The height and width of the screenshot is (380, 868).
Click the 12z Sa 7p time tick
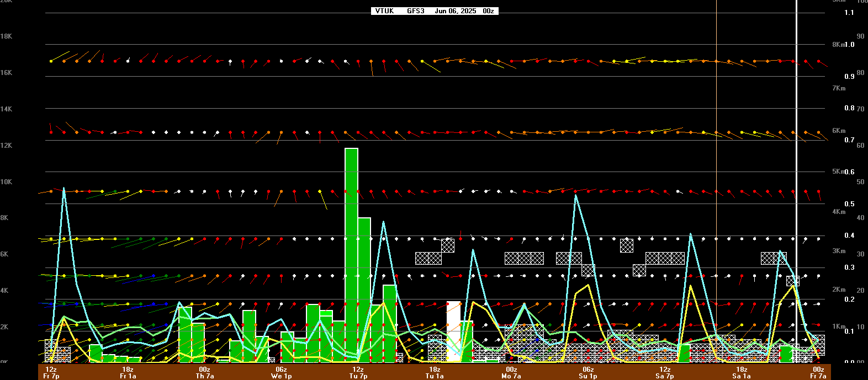[665, 373]
